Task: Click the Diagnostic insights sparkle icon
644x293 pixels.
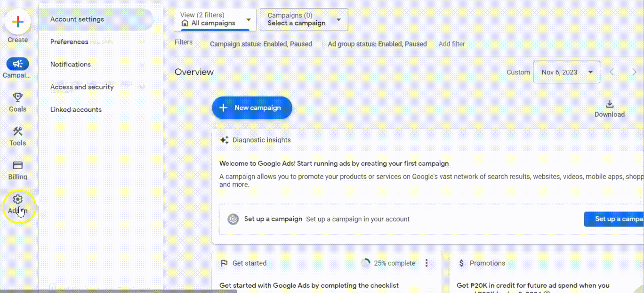Action: [x=224, y=140]
